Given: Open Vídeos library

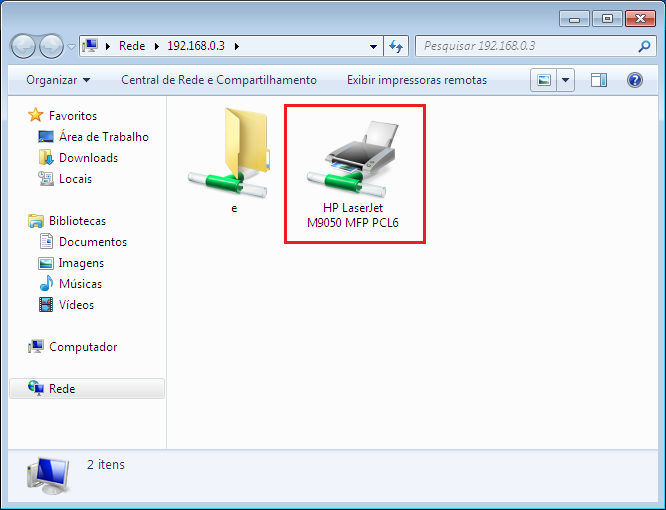Looking at the screenshot, I should [76, 305].
